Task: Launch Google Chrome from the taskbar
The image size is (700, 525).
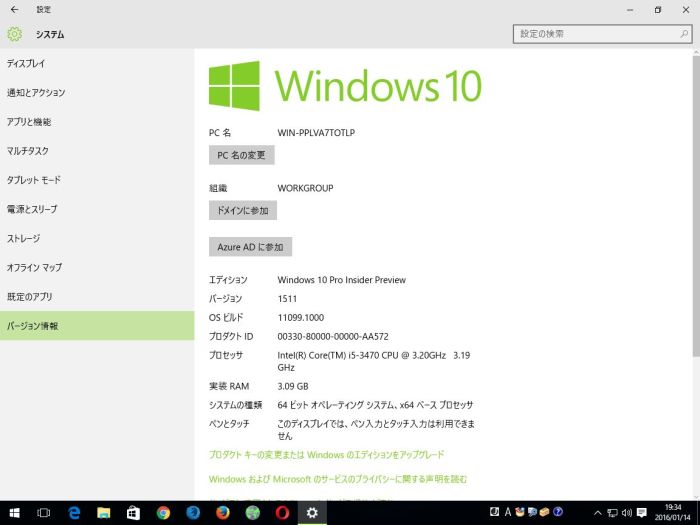Action: (x=163, y=512)
